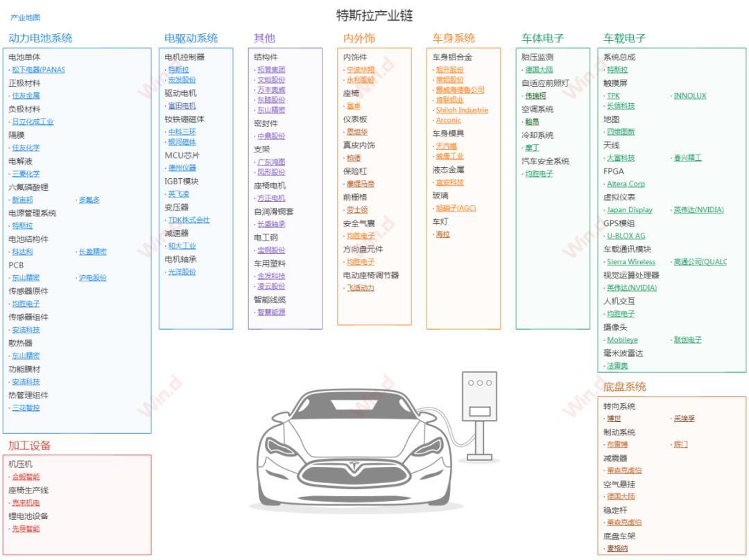Select Sierra Wireless under 车载通讯模块
The image size is (749, 560).
pos(631,262)
